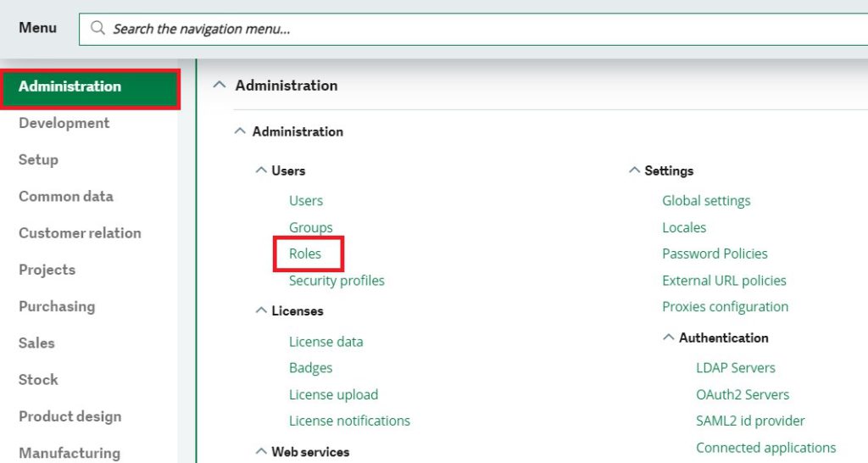
Task: Open LDAP Servers link
Action: (x=736, y=368)
